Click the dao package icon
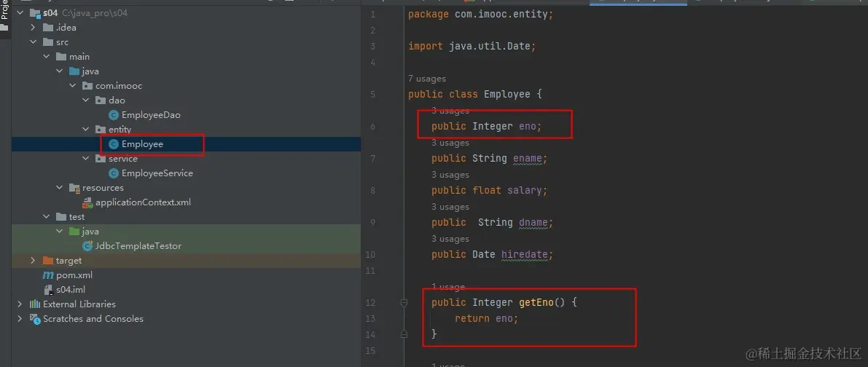Viewport: 868px width, 367px height. click(x=100, y=100)
